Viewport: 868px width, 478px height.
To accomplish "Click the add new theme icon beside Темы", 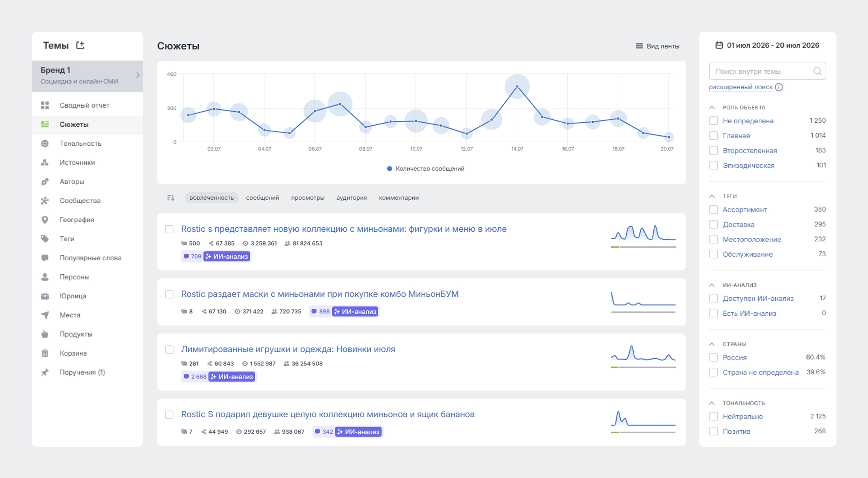I will point(80,45).
